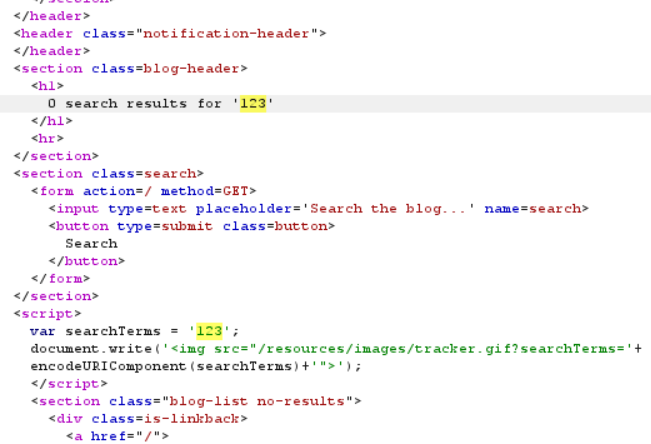Click the a href="/" anchor tag
Screen dimensions: 651x444
click(x=117, y=436)
